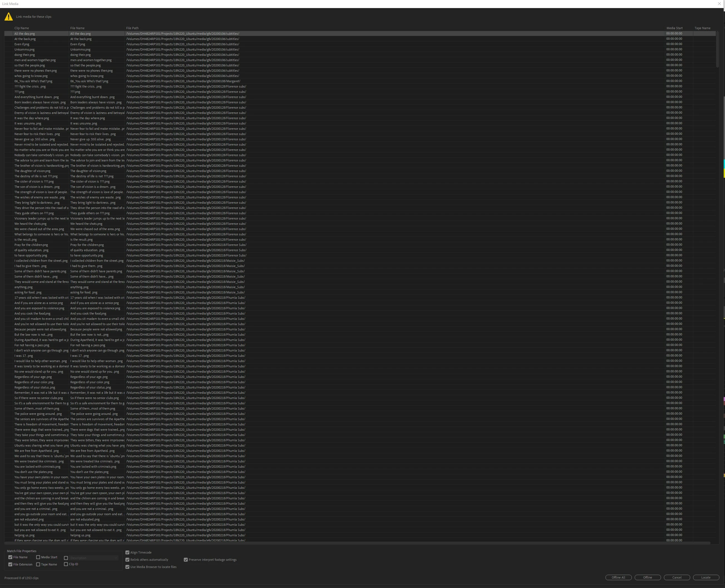Enable the checkbox beside the Description dropdown
Viewport: 725px width, 588px height.
pos(66,558)
